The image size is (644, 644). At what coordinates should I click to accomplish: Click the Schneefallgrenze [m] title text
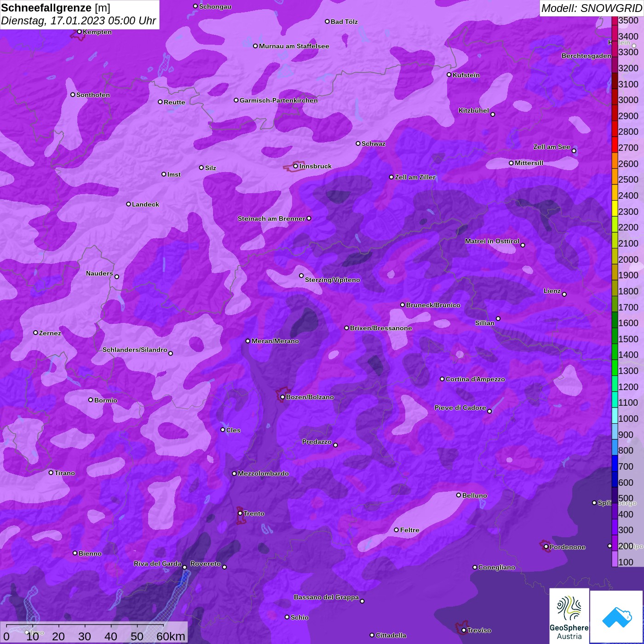pos(56,8)
